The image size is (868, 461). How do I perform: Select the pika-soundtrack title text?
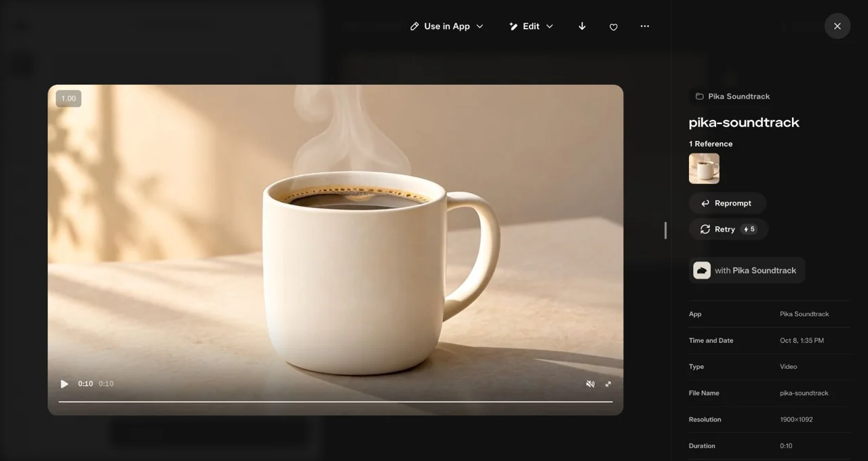[744, 123]
